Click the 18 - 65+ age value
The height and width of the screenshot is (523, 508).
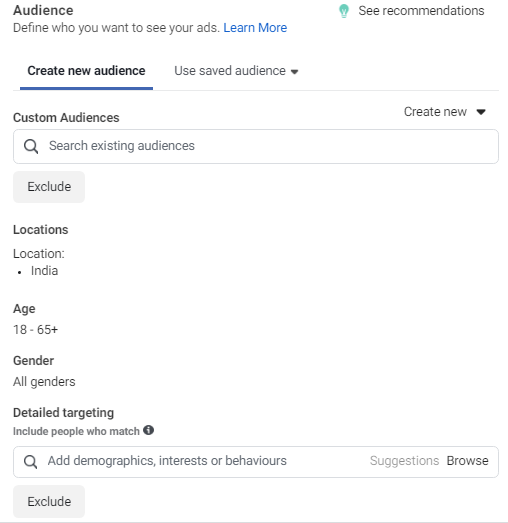[35, 330]
